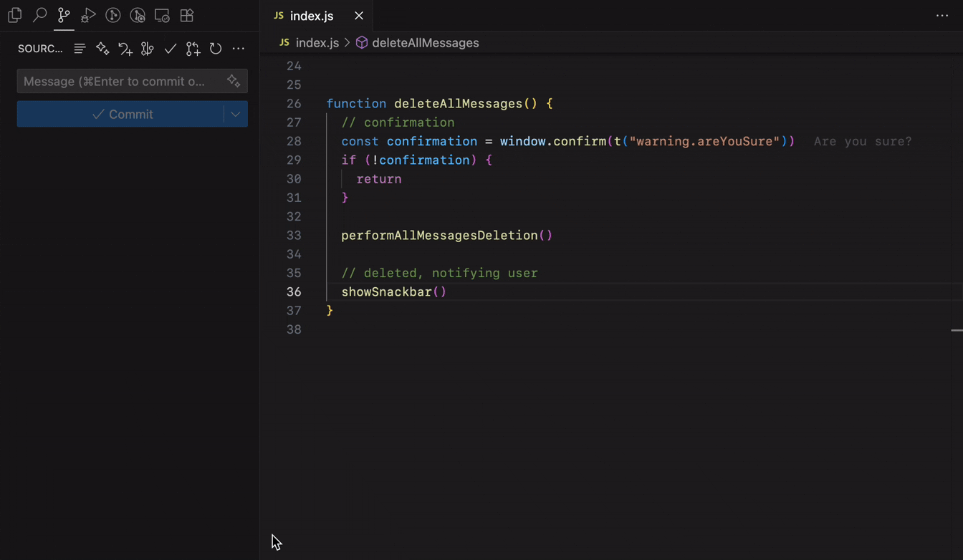
Task: Click the "return" keyword on line 30
Action: (x=379, y=179)
